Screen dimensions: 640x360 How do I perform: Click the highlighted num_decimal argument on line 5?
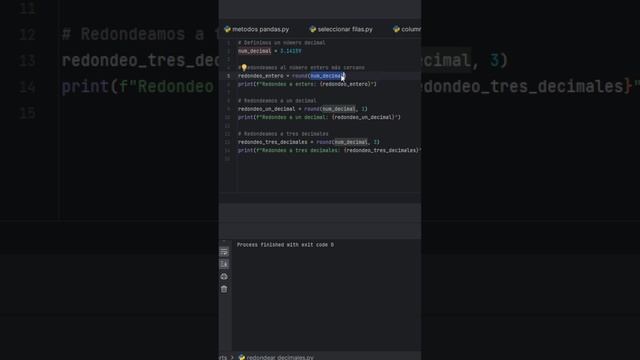pos(327,76)
